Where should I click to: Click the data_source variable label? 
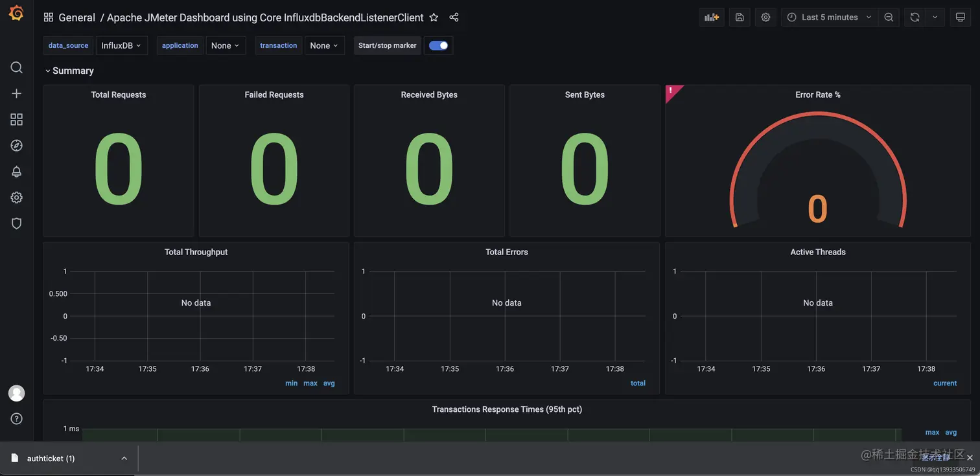(x=68, y=45)
